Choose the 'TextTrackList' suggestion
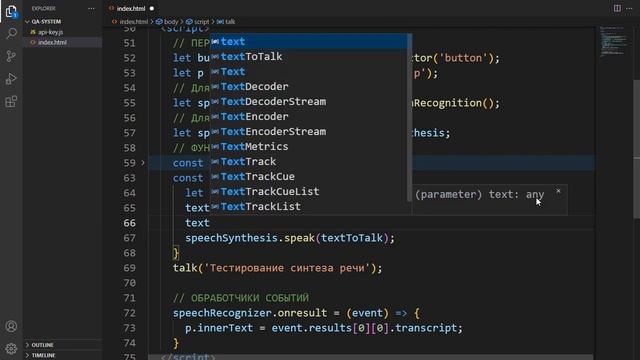The height and width of the screenshot is (360, 640). (x=309, y=207)
